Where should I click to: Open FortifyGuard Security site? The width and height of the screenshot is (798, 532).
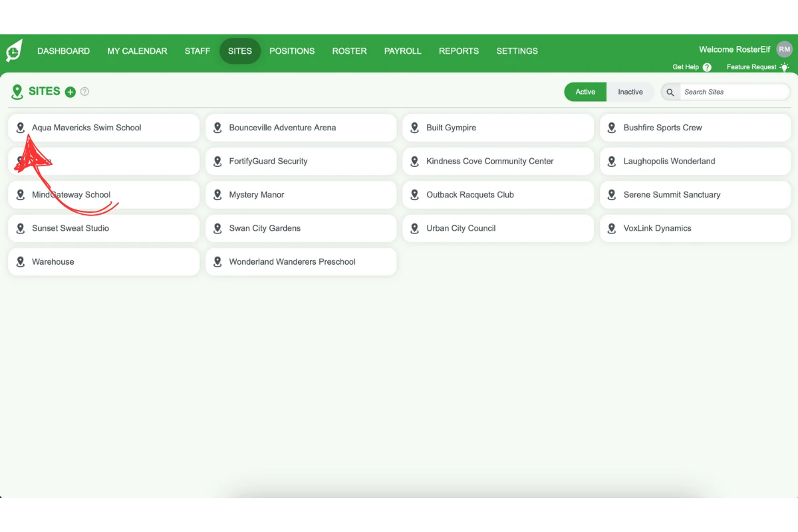pyautogui.click(x=301, y=161)
